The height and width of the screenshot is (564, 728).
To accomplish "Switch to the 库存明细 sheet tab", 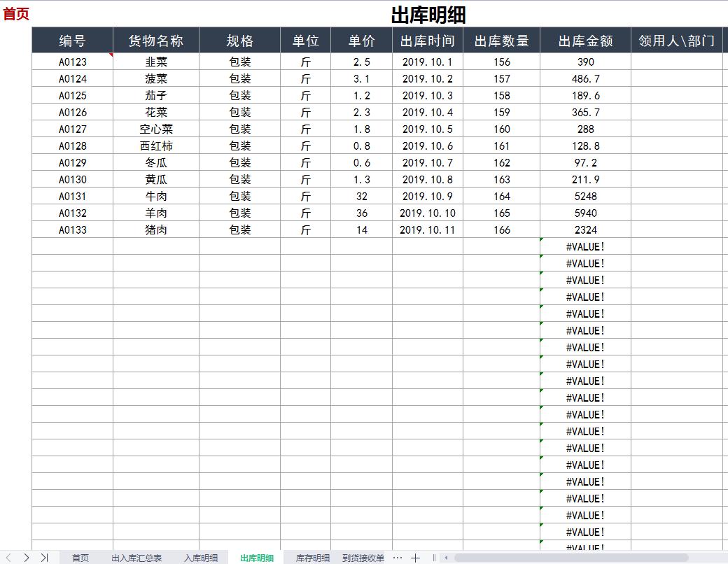I will pos(312,558).
